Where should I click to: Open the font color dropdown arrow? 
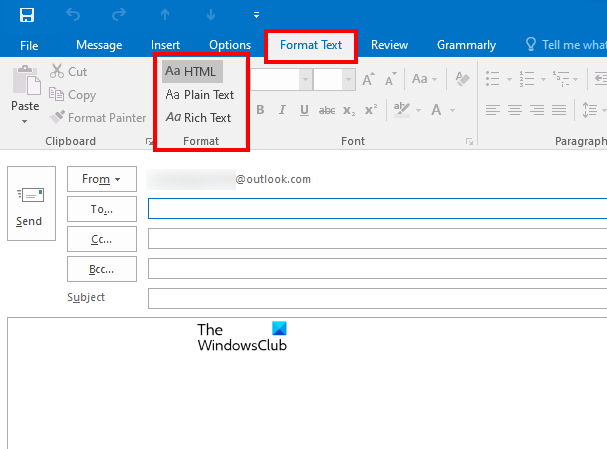(x=453, y=111)
